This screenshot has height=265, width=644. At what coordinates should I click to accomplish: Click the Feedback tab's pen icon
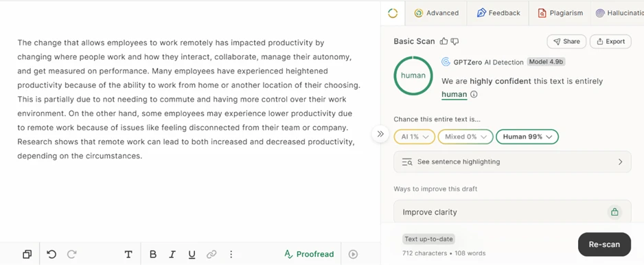[x=481, y=13]
